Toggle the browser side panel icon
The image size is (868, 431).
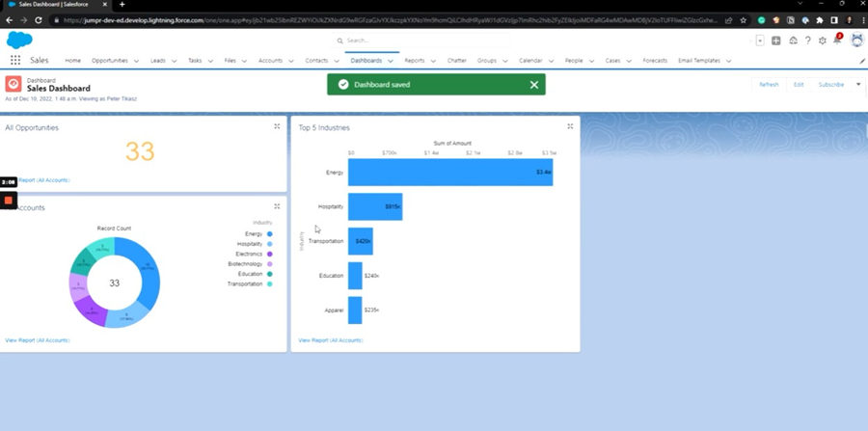[834, 20]
